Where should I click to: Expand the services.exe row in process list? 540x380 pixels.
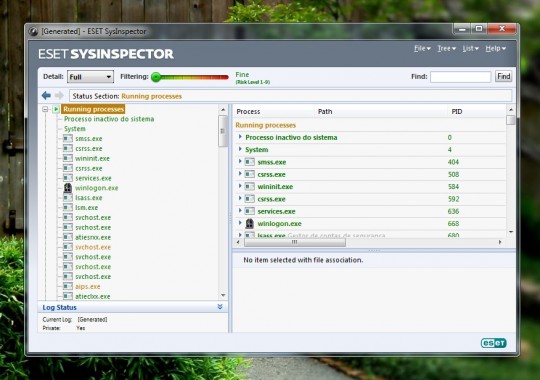[240, 210]
